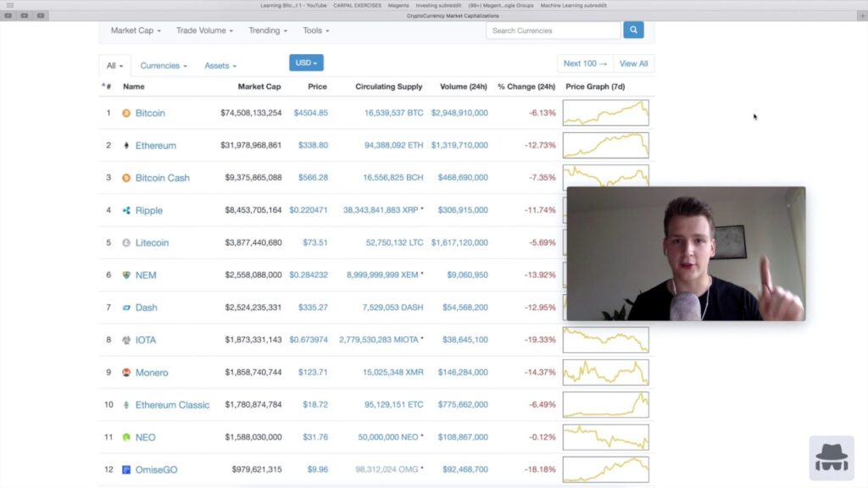Click Ethereum Classic's 7d price graph
The image size is (868, 488).
(605, 405)
